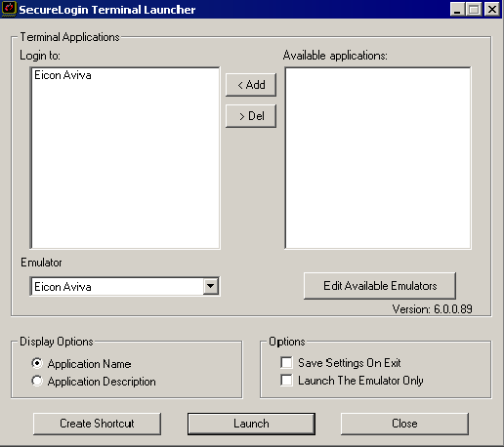Click the Launch button
504x447 pixels.
[251, 424]
